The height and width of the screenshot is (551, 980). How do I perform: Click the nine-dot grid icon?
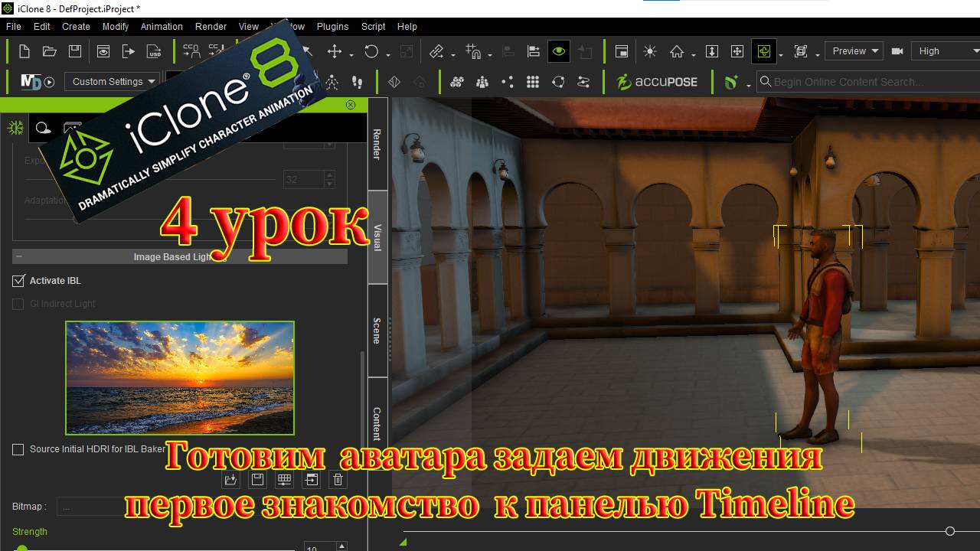533,81
